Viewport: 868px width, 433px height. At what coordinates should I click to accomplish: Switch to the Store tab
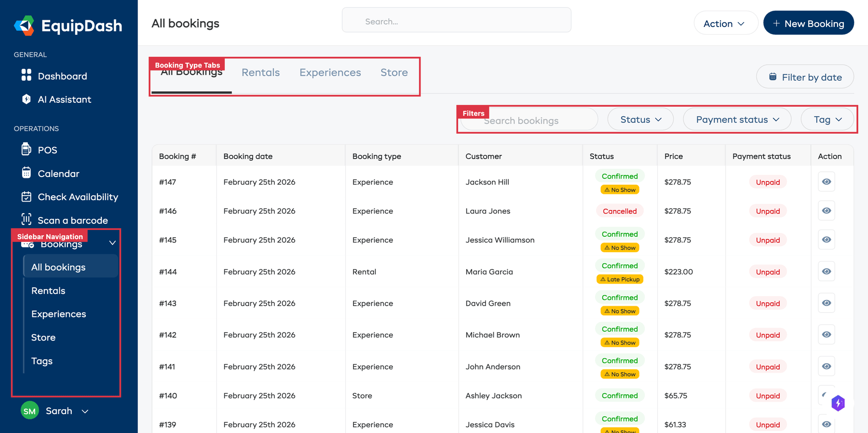pos(394,72)
